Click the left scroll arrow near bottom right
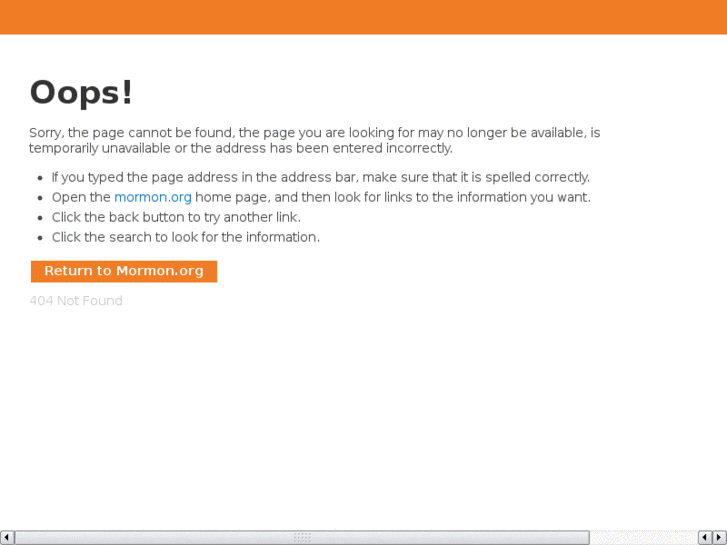The width and height of the screenshot is (727, 545). coord(705,538)
